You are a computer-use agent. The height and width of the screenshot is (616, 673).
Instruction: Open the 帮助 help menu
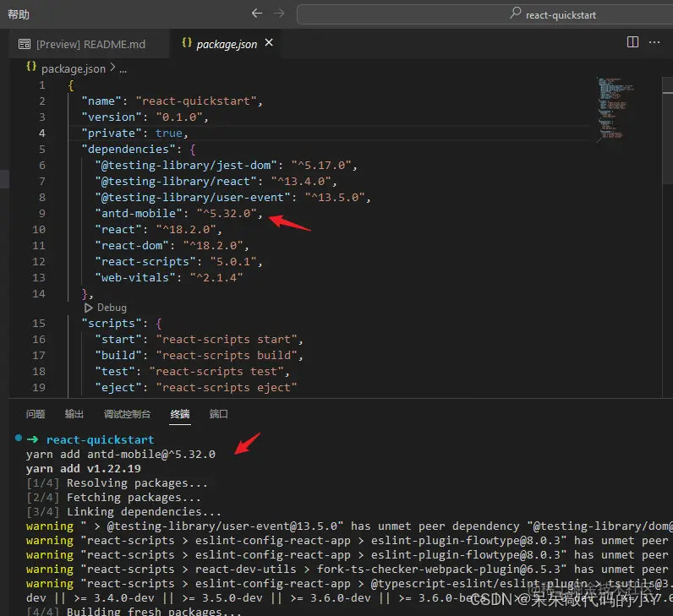[19, 14]
